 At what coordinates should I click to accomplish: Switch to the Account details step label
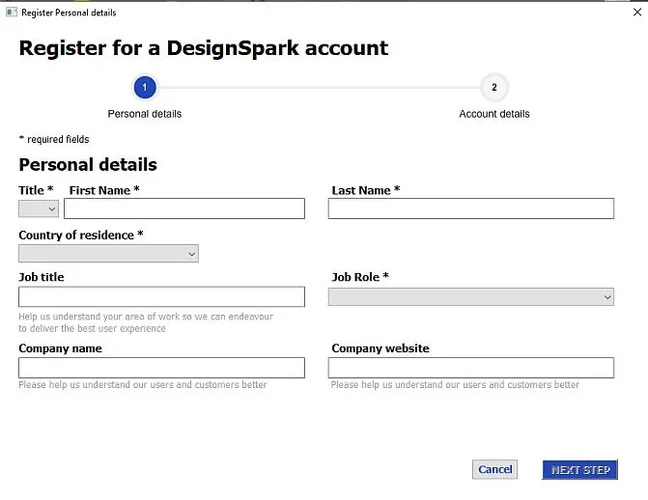click(494, 114)
